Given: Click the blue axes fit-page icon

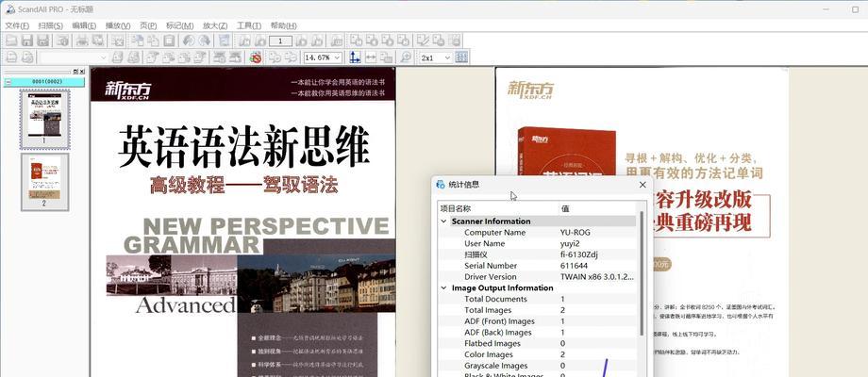Looking at the screenshot, I should [355, 57].
